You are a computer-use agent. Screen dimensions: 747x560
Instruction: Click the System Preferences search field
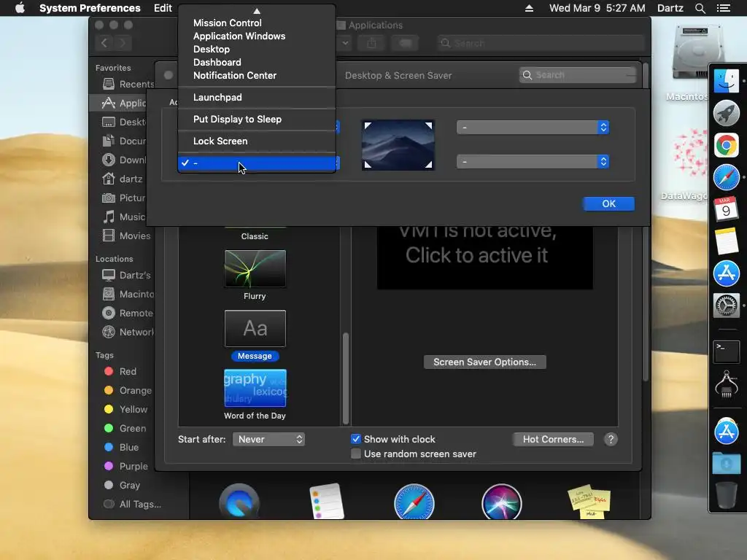point(578,75)
